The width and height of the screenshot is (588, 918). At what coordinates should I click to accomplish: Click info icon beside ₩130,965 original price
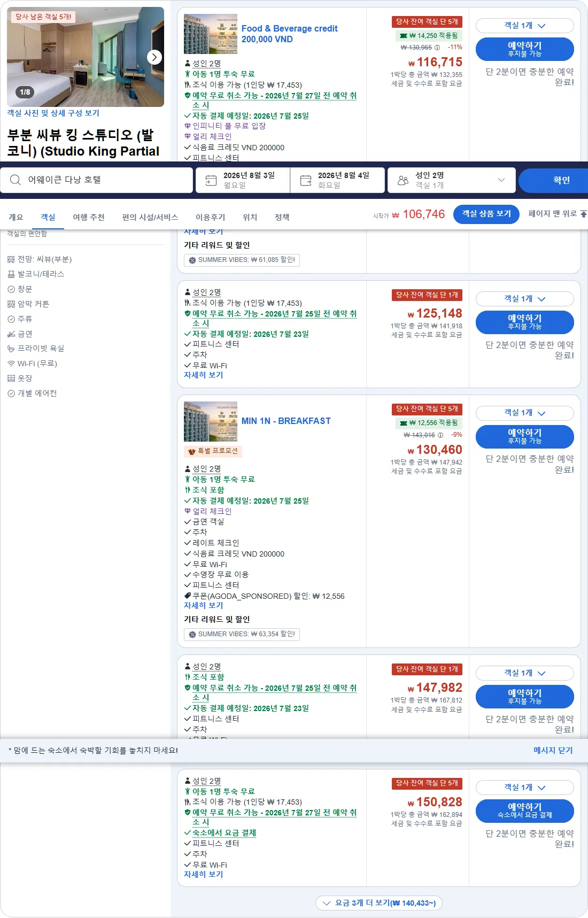437,48
